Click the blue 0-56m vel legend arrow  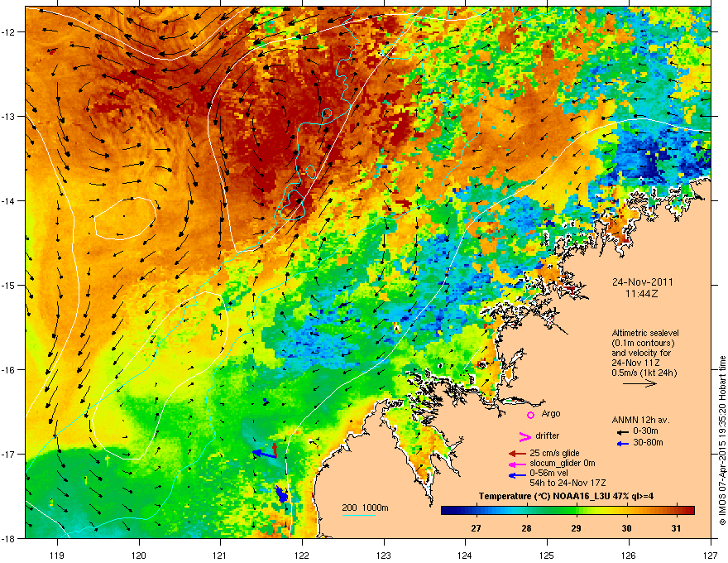(517, 474)
